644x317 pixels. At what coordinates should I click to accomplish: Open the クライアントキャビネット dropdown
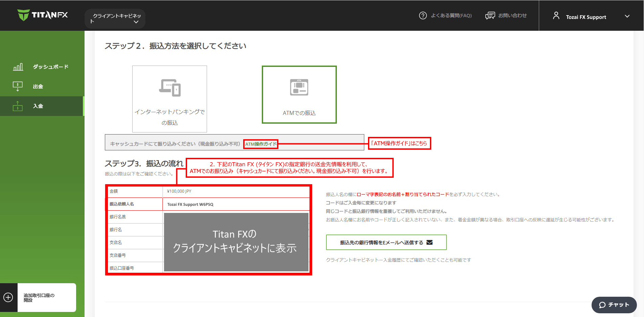tap(115, 18)
